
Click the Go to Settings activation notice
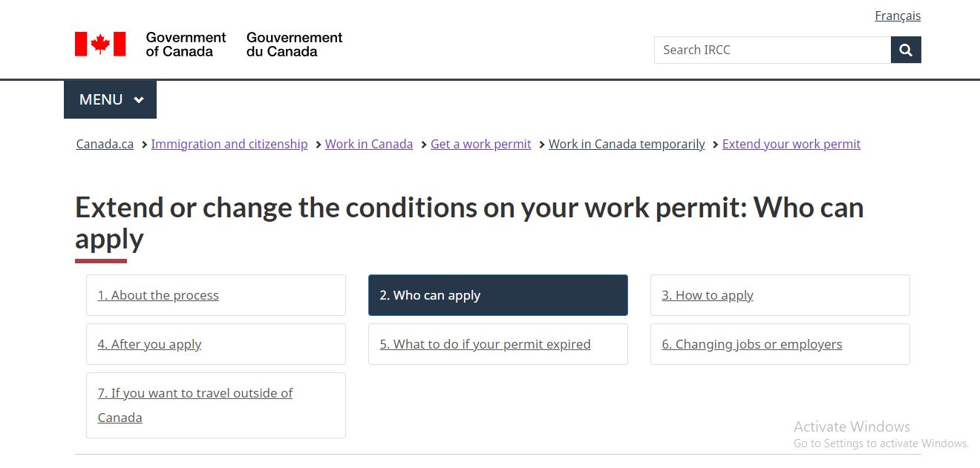tap(881, 443)
